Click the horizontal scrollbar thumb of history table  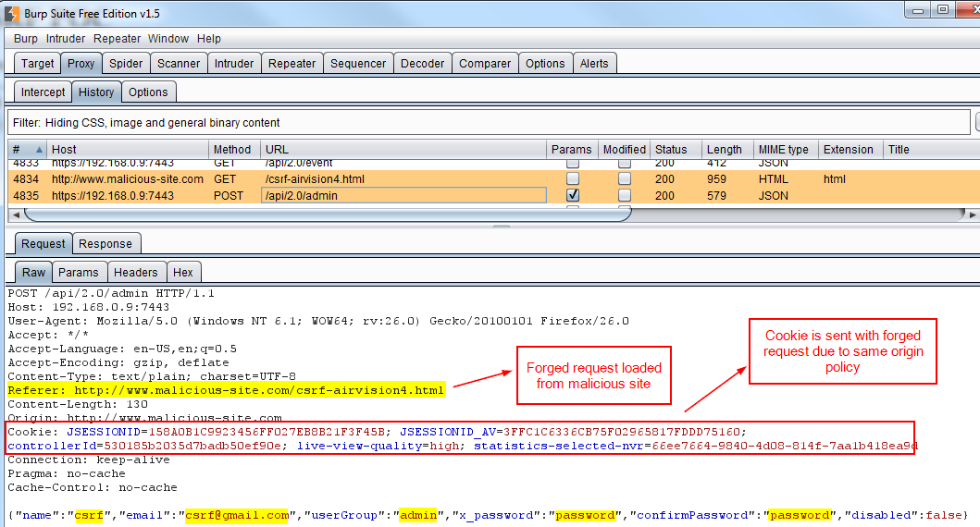[x=329, y=214]
